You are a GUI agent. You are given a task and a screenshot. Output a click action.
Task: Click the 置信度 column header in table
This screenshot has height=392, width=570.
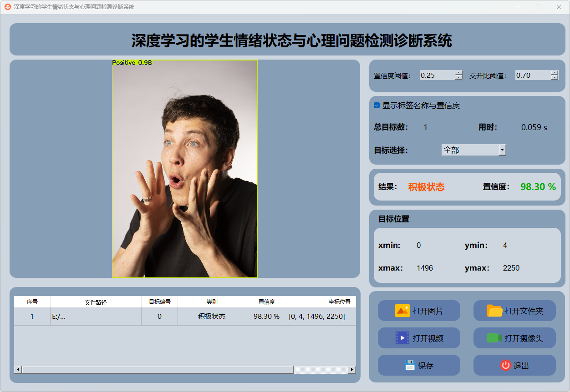pos(266,302)
